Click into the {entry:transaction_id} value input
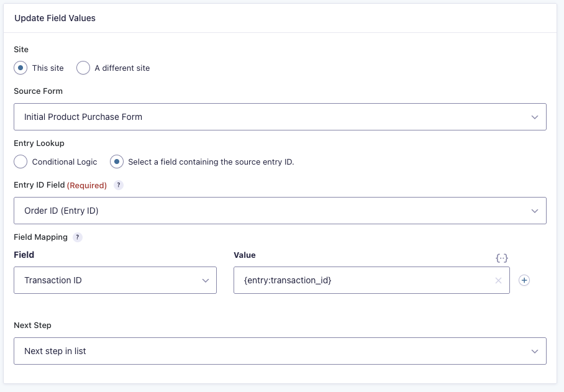Image resolution: width=564 pixels, height=392 pixels. tap(360, 280)
